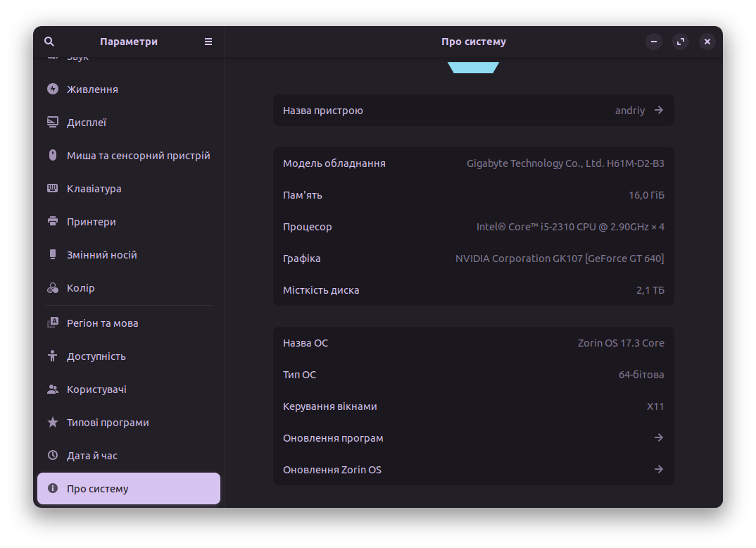Expand the Оновлення Zorin OS row arrow
756x548 pixels.
[658, 470]
